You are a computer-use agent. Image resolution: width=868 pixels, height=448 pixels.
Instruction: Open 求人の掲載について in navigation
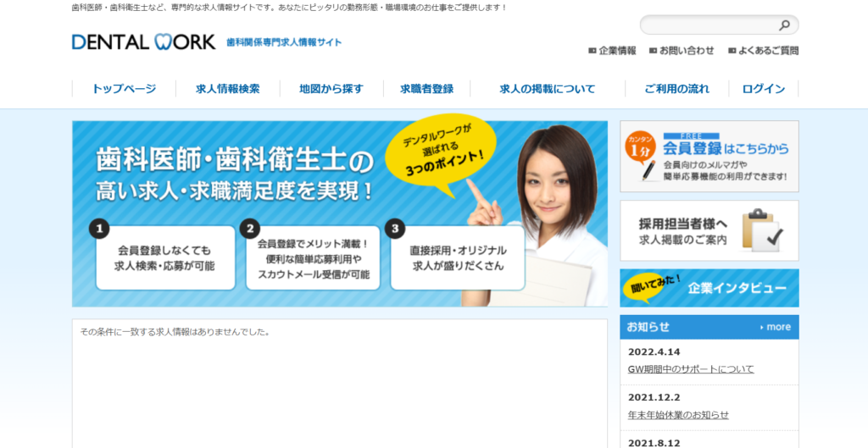pyautogui.click(x=547, y=89)
